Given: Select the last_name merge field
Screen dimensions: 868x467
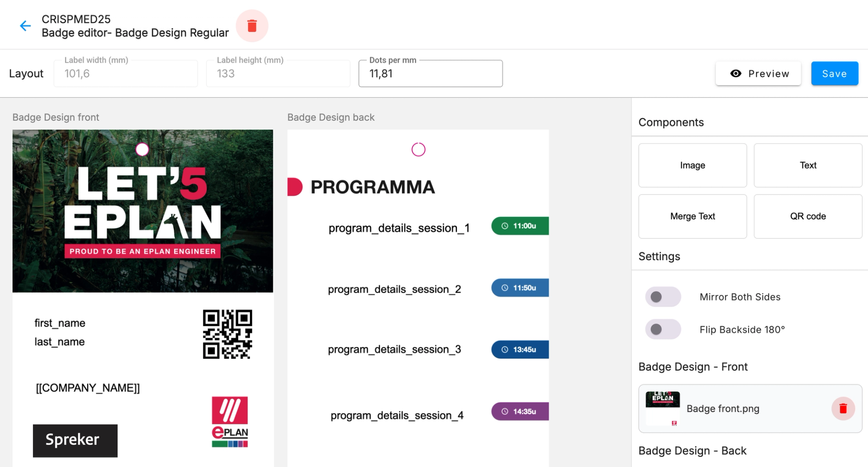Looking at the screenshot, I should [x=59, y=342].
